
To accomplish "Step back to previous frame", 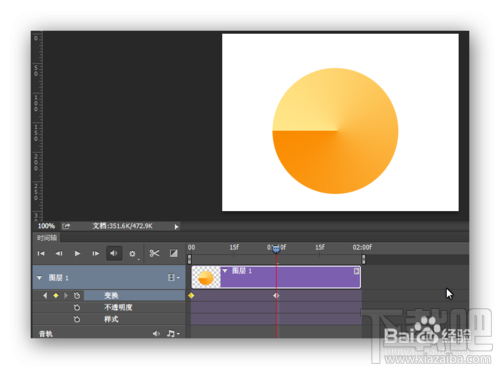I will coord(59,254).
